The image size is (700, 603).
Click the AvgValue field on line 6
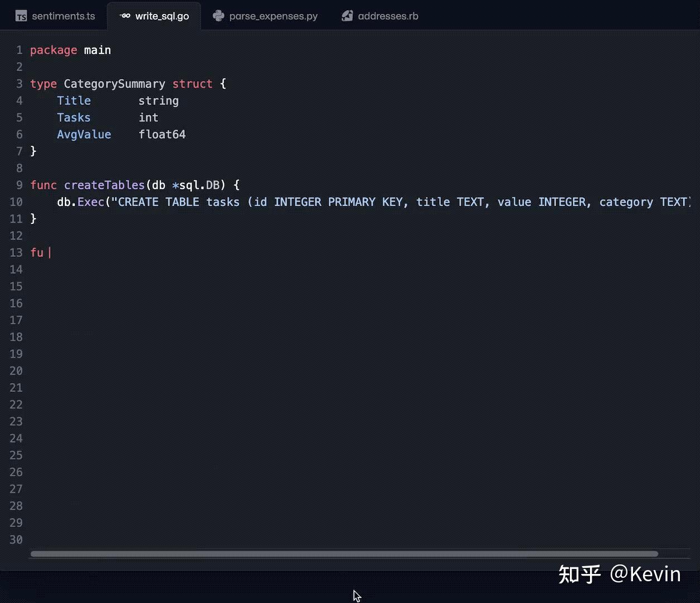(x=84, y=134)
